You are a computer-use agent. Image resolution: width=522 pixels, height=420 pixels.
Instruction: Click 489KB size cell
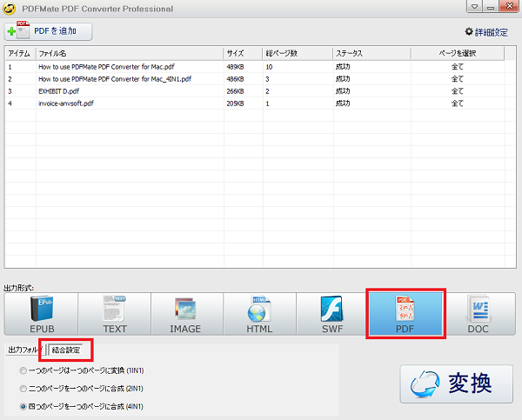point(236,67)
